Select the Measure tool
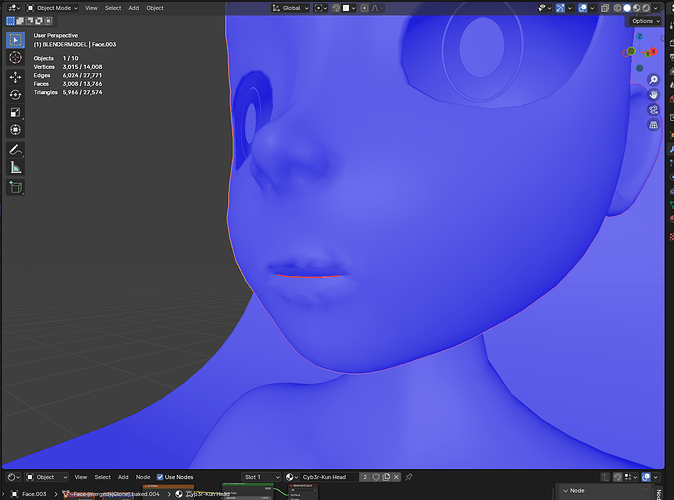This screenshot has width=674, height=500. (x=15, y=167)
